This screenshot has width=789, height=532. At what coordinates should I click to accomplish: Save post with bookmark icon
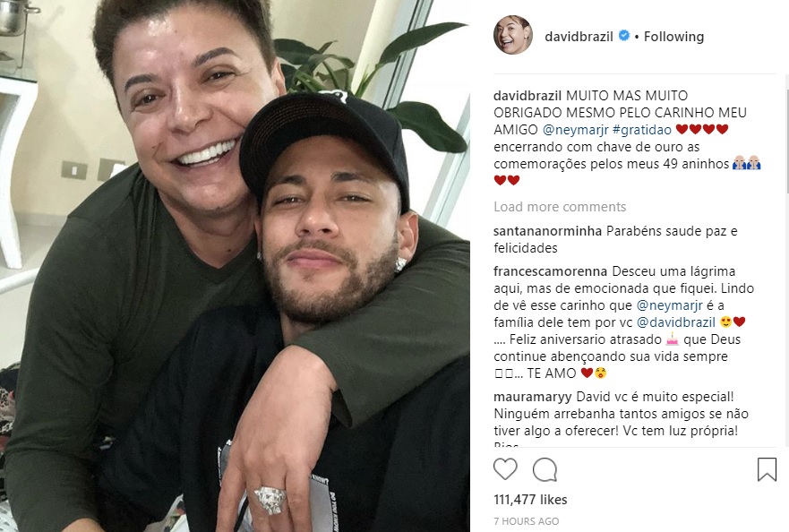point(767,469)
